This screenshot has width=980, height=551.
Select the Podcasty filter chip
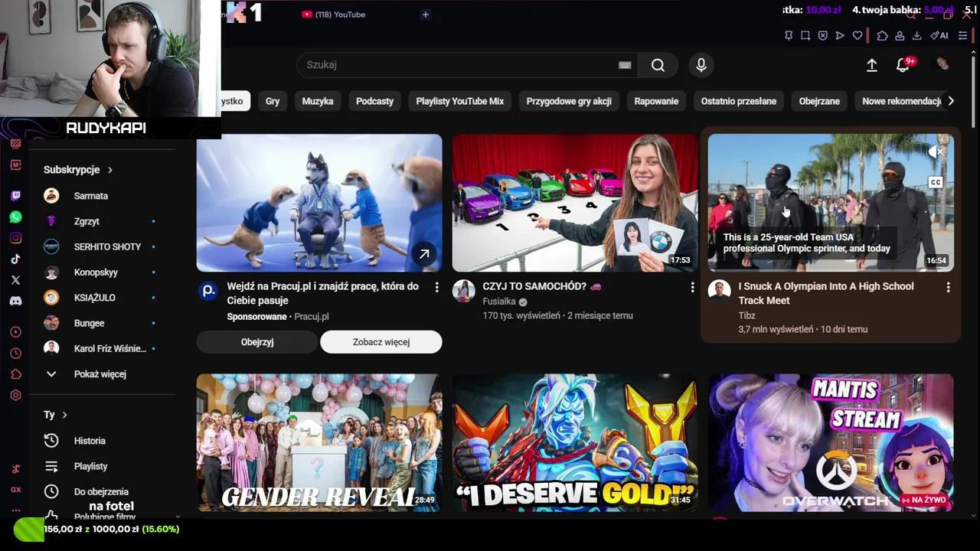(x=375, y=101)
